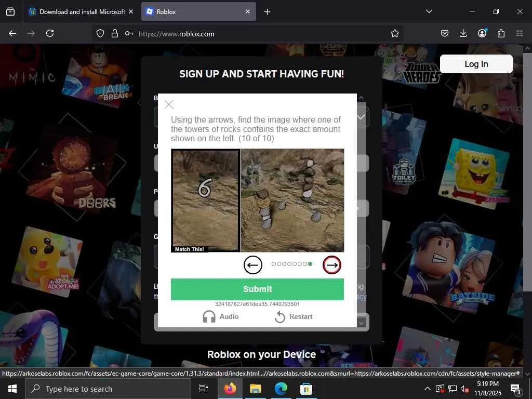Restart the captcha puzzle
Screen dimensions: 532x399
point(294,317)
